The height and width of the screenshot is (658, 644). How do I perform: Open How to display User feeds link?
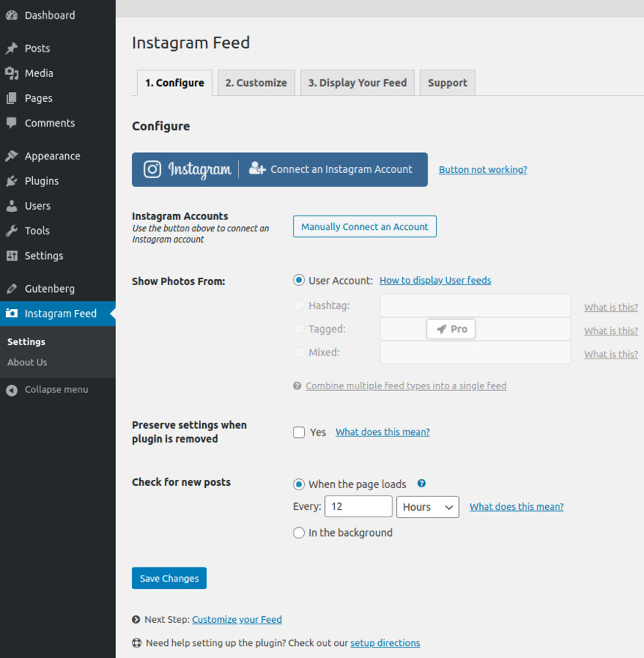tap(435, 280)
